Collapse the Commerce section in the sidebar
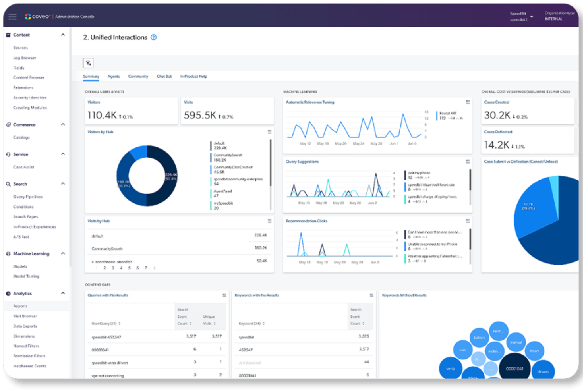Screen dimensions: 588x392 click(x=62, y=124)
